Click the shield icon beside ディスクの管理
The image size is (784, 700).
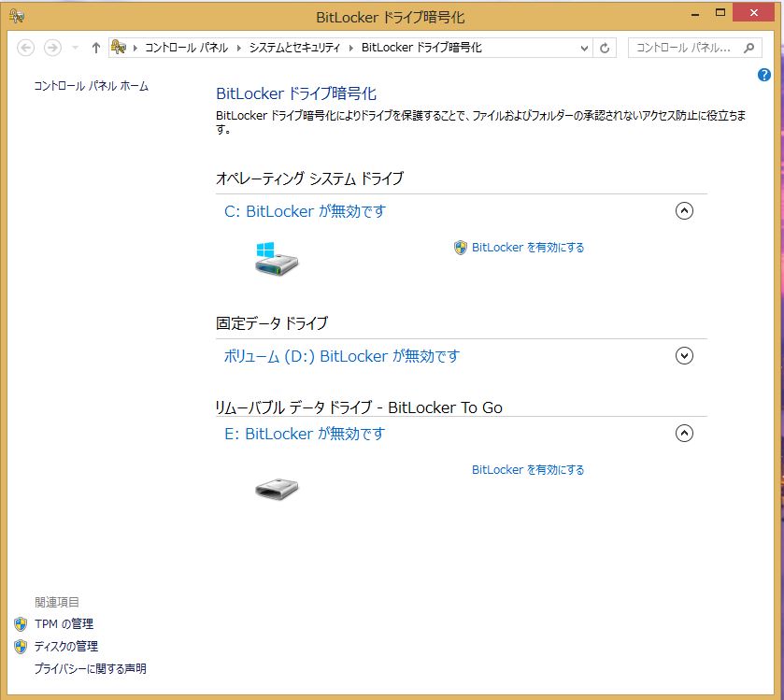point(21,647)
